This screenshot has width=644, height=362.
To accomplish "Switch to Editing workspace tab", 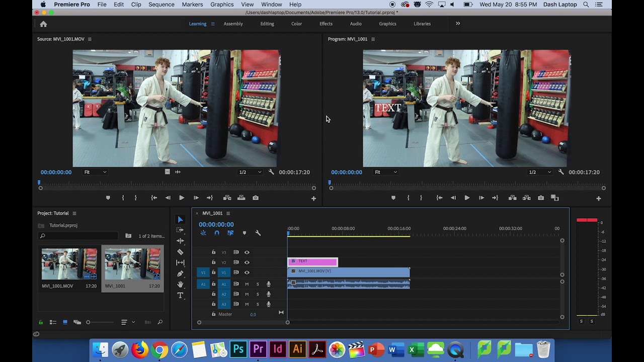I will (267, 24).
